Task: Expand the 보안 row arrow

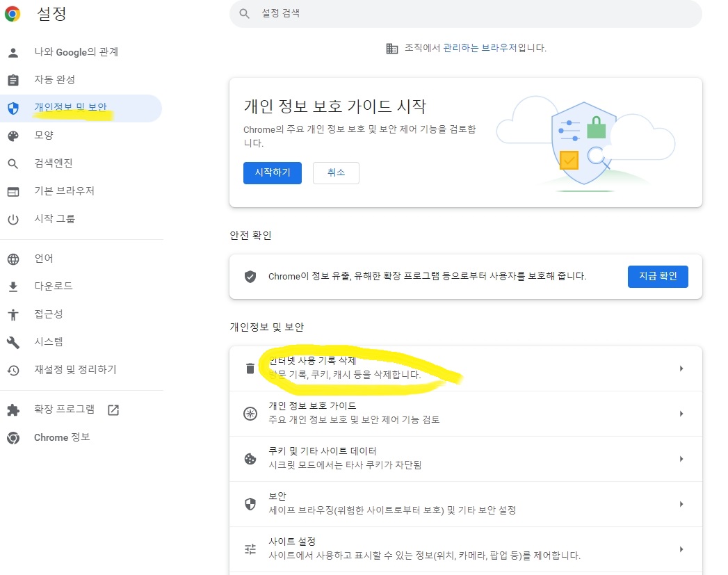Action: (x=681, y=504)
